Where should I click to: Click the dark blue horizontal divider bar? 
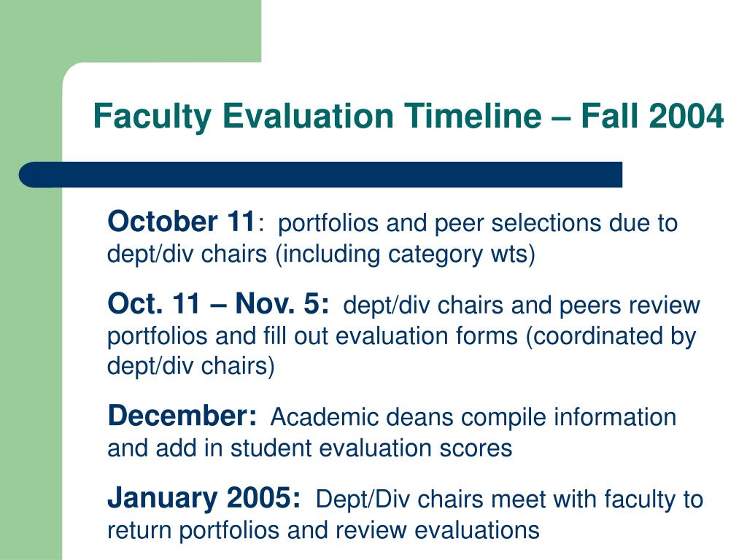pos(320,175)
